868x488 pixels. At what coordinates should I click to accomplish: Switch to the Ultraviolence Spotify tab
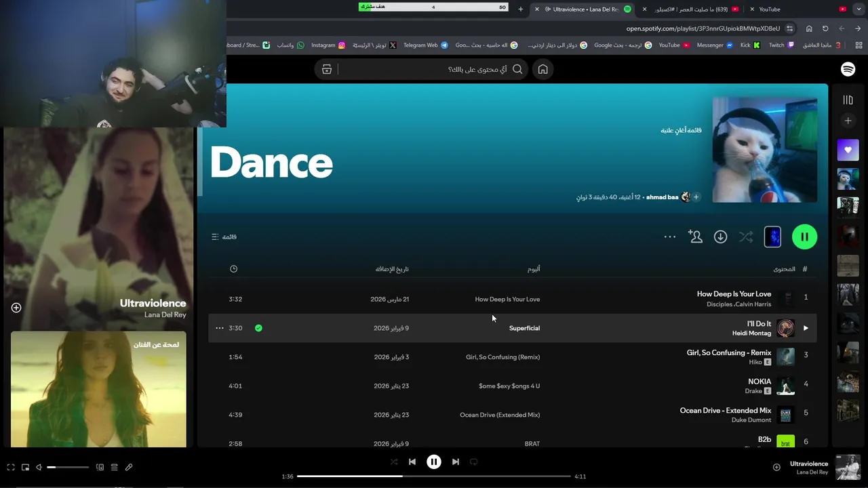[585, 9]
